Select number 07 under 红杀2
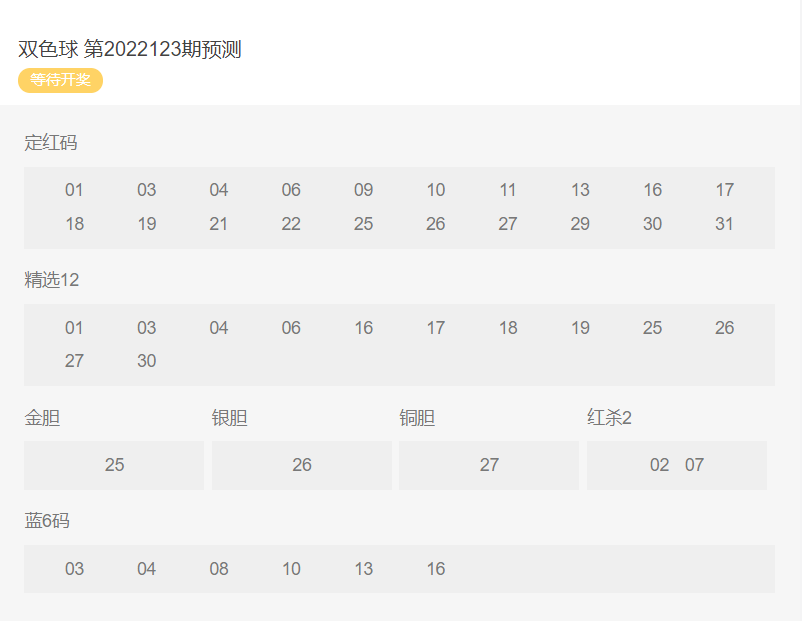Screen dimensions: 802x621 pos(694,465)
